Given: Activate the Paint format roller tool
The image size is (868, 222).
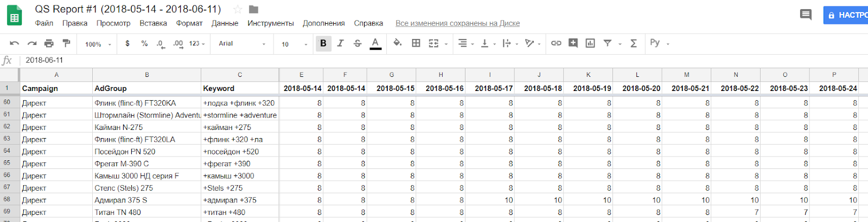Looking at the screenshot, I should point(66,43).
